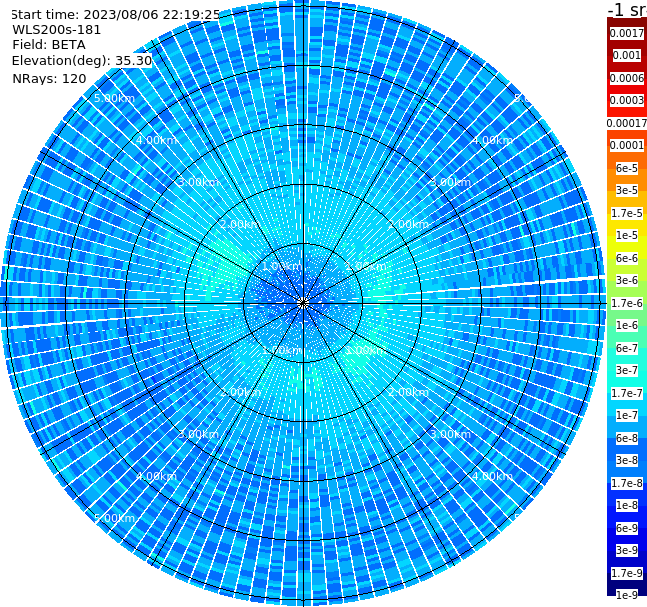Screen dimensions: 647x607
Task: Click the 3.00km range label in lower-right quadrant
Action: point(450,434)
